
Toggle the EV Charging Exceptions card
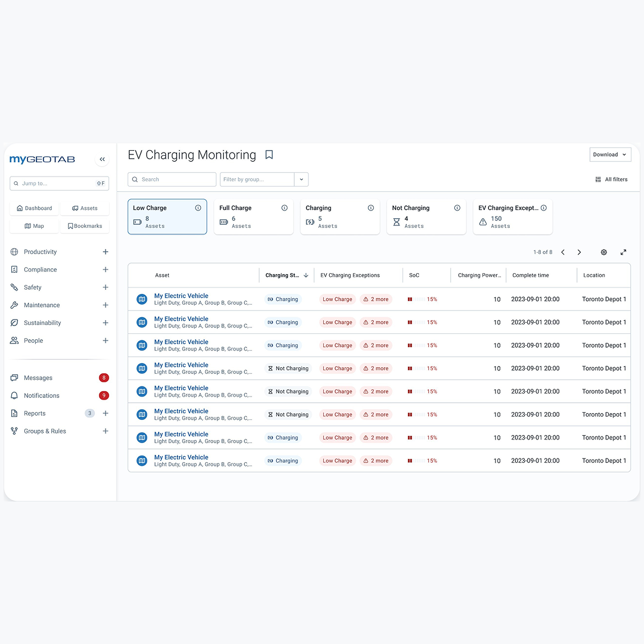pyautogui.click(x=512, y=217)
